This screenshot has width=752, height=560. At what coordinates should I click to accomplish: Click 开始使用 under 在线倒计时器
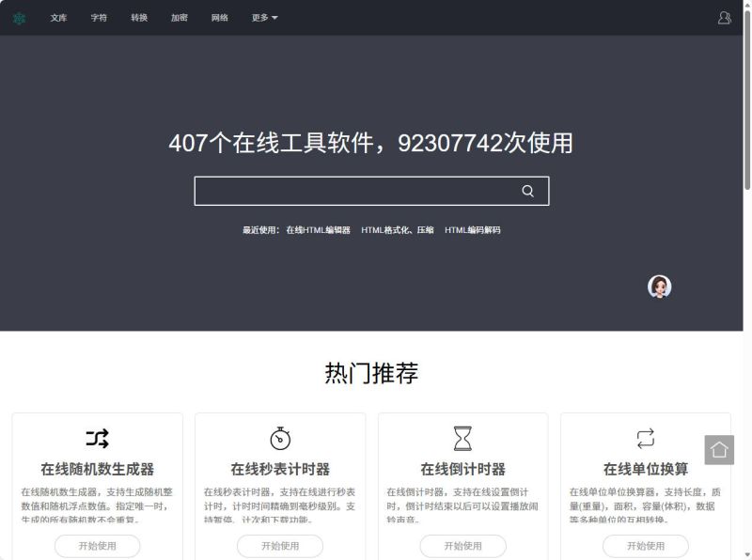pyautogui.click(x=462, y=546)
